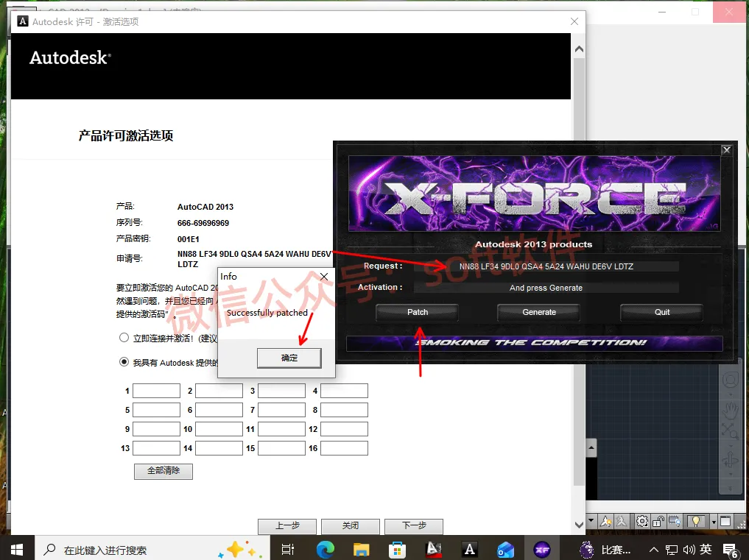
Task: Click 下一步 next button
Action: point(414,525)
